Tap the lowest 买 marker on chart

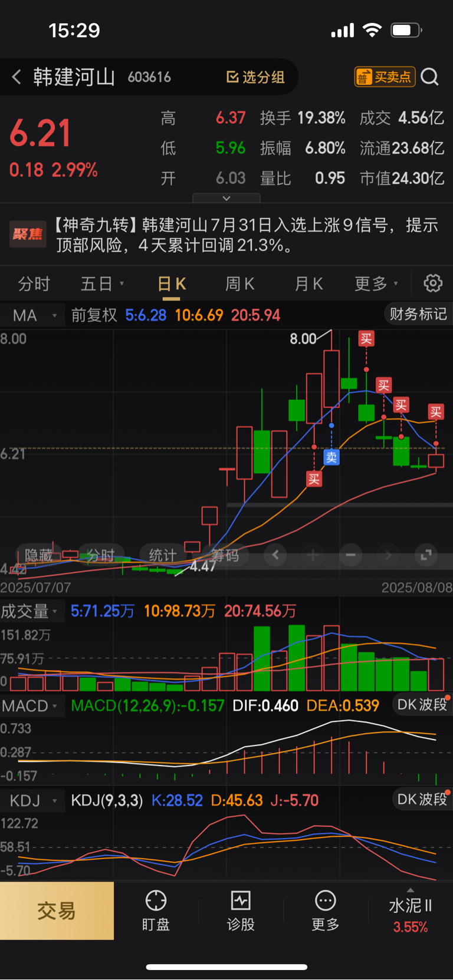click(314, 479)
